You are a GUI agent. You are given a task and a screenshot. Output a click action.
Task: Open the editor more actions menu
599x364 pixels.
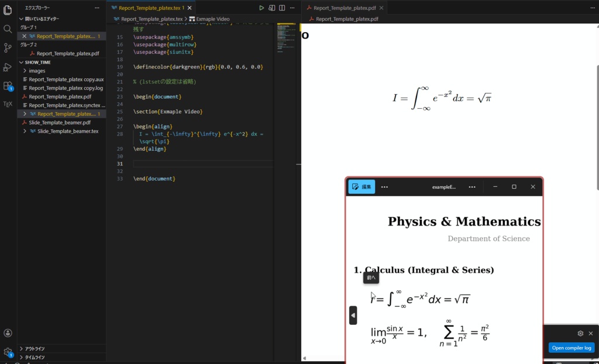coord(292,8)
